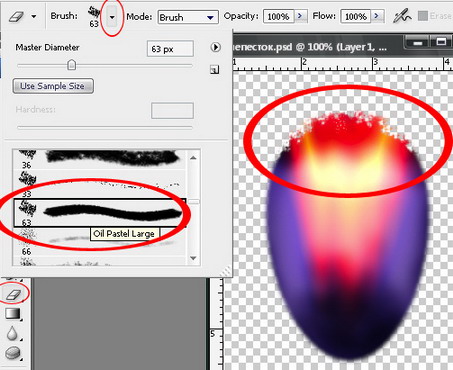Enable the airbrush option icon
The image size is (453, 370).
pyautogui.click(x=401, y=16)
